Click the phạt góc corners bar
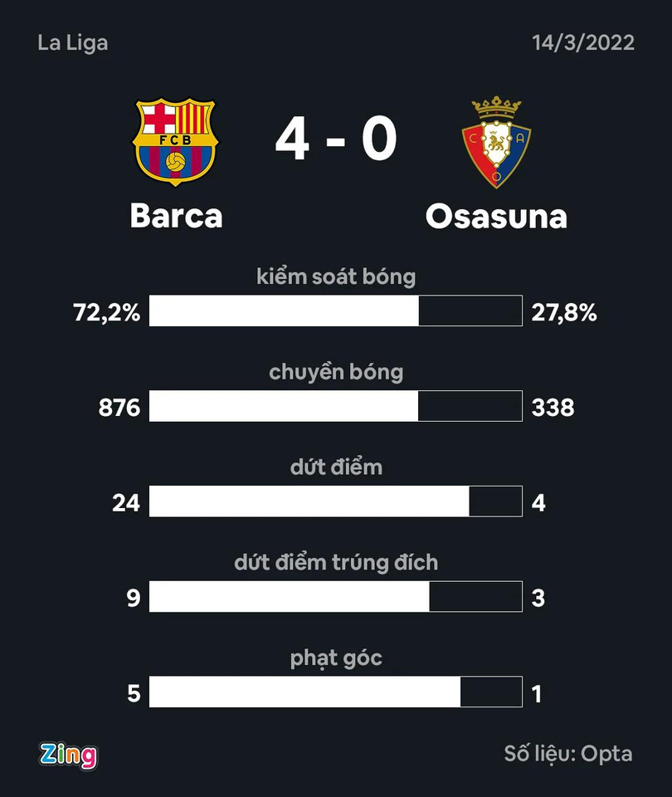This screenshot has height=797, width=672. [336, 692]
